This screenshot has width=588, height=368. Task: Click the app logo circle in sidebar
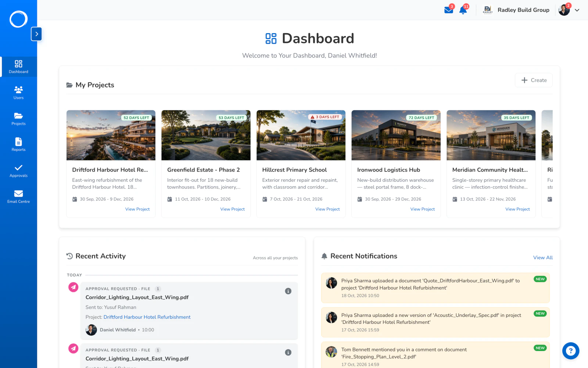(18, 19)
